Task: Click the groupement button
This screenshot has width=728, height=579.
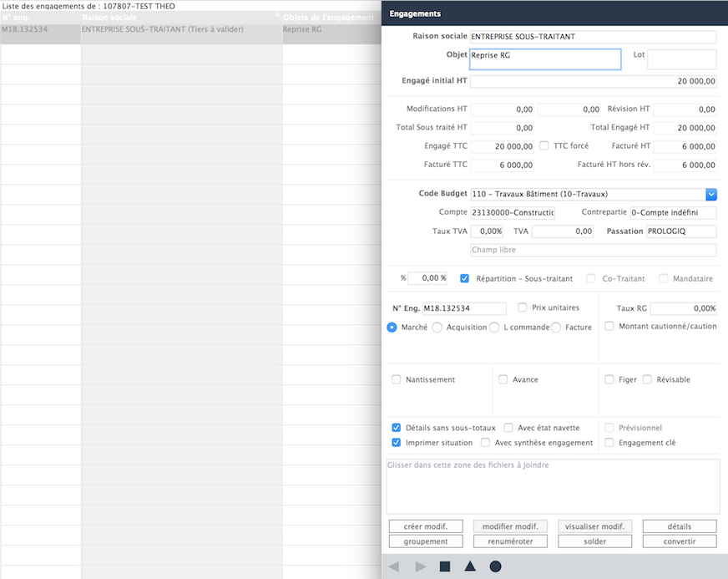Action: 426,541
